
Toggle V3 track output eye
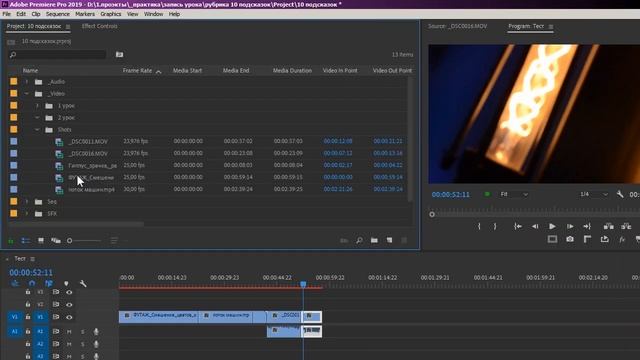tap(69, 292)
